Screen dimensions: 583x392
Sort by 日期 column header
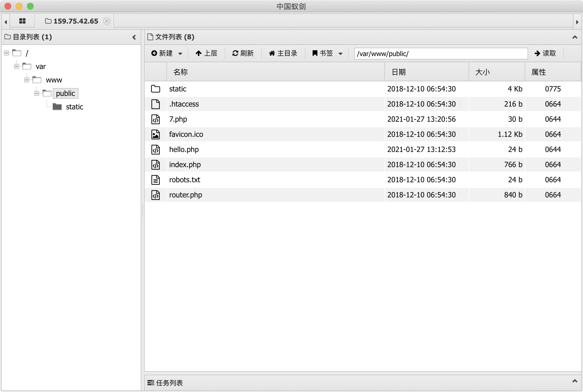point(427,72)
